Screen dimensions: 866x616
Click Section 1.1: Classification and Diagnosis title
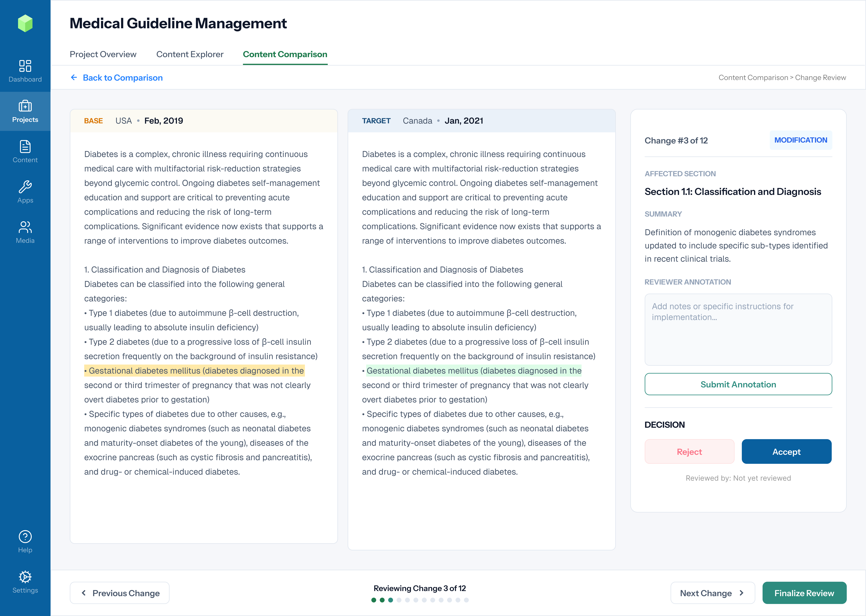[x=733, y=192]
